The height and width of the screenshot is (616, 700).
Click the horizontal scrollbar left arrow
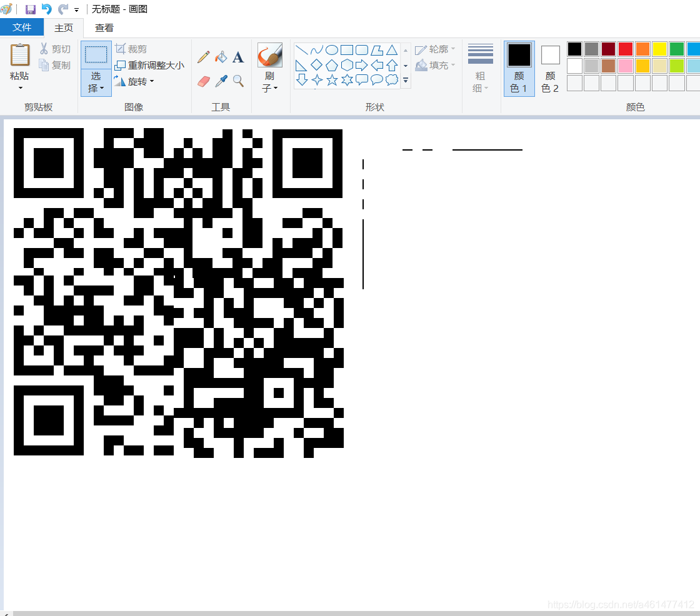[x=6, y=614]
